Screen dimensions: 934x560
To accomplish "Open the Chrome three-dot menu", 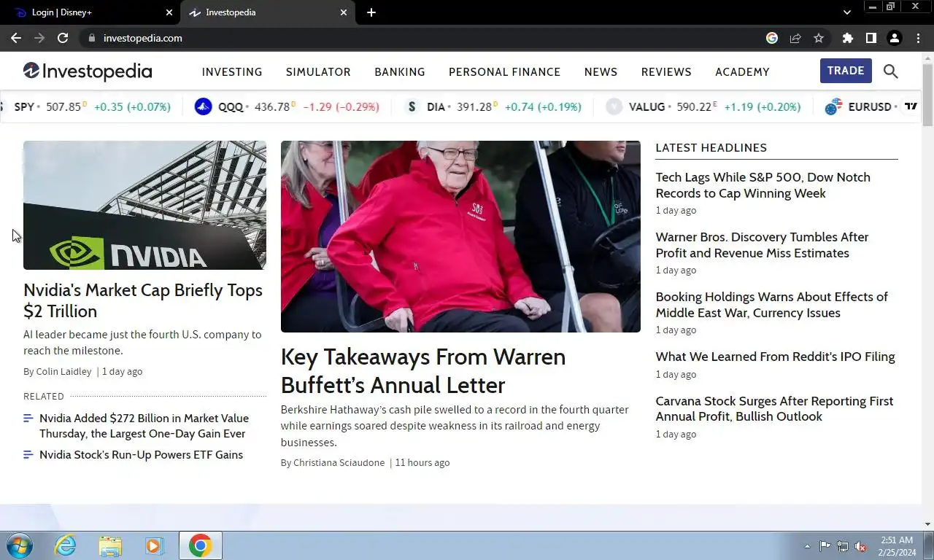I will pyautogui.click(x=918, y=38).
